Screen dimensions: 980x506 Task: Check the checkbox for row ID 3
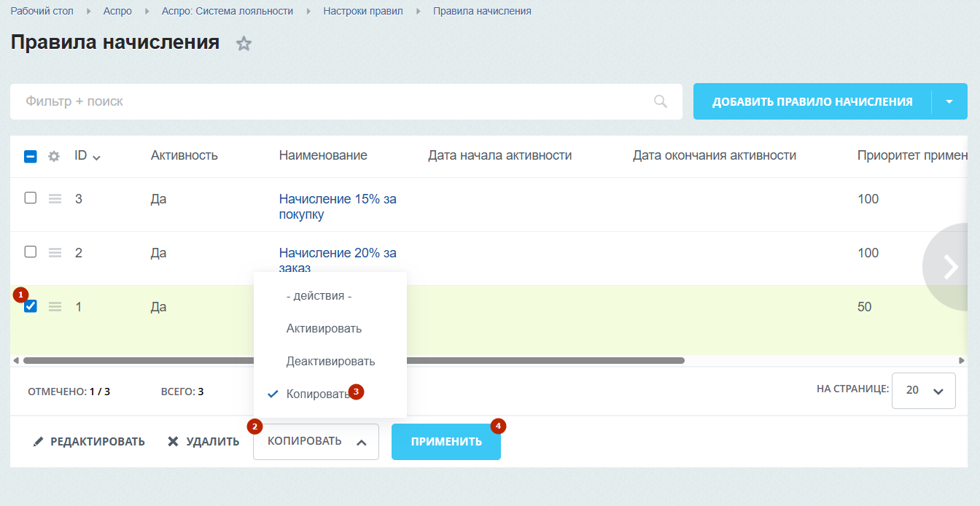pyautogui.click(x=31, y=198)
